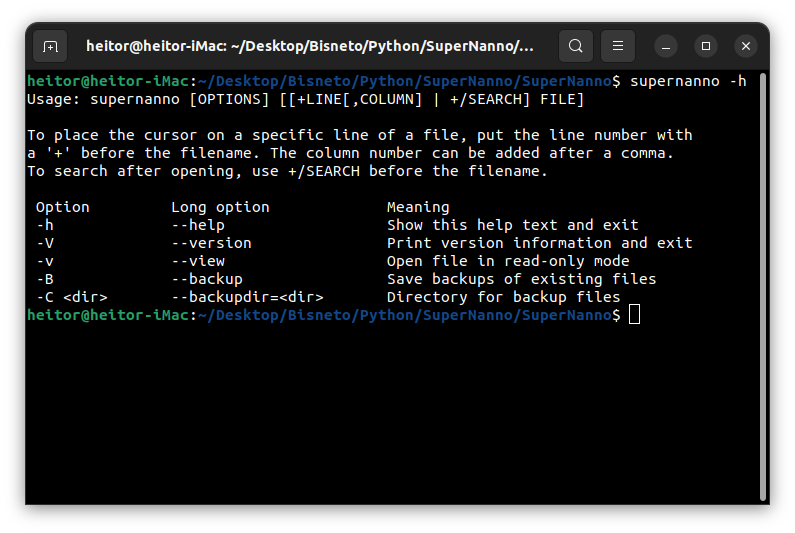Click 'Show this help text and exit'
This screenshot has width=795, height=533.
[x=513, y=225]
